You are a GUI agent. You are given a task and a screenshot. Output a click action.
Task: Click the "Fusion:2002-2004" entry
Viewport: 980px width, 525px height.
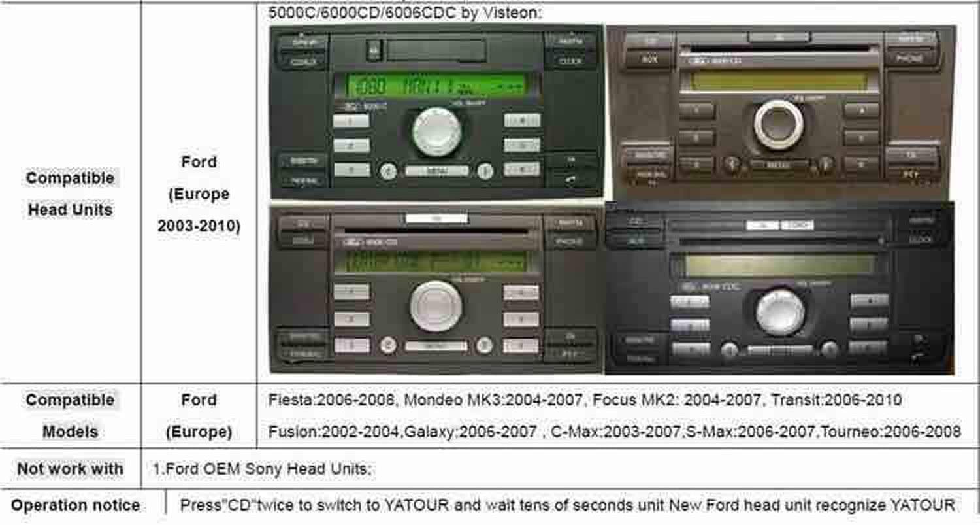(x=335, y=432)
